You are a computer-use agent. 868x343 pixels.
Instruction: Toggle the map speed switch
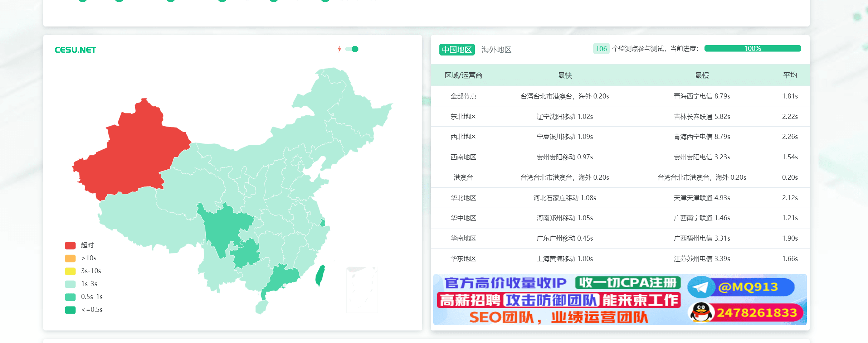(352, 49)
